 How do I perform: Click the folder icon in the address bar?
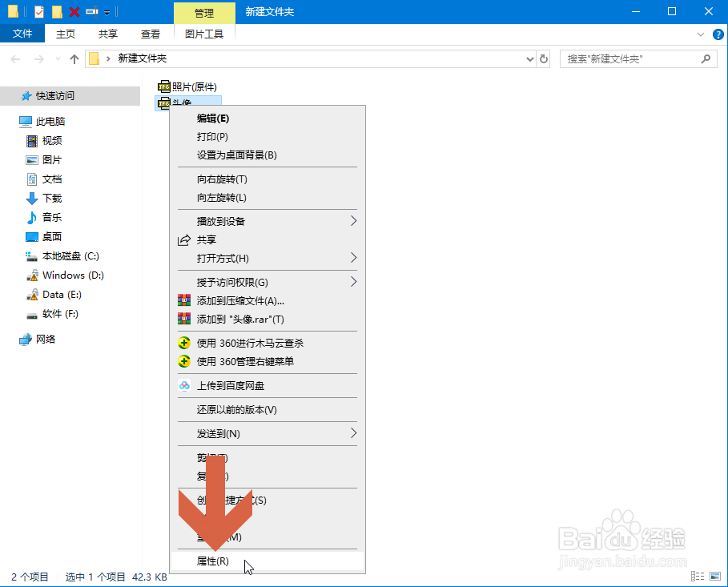coord(95,58)
